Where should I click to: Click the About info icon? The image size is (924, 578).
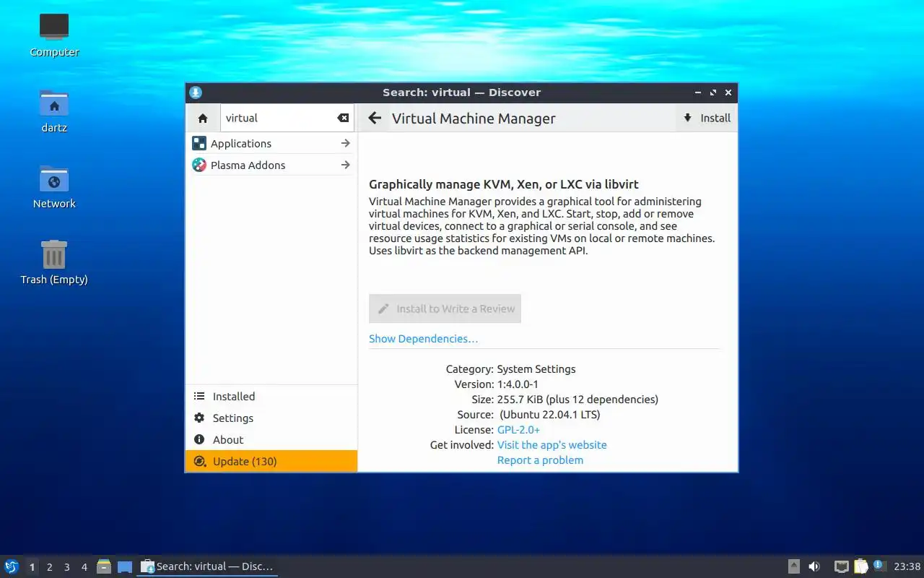[x=199, y=440]
